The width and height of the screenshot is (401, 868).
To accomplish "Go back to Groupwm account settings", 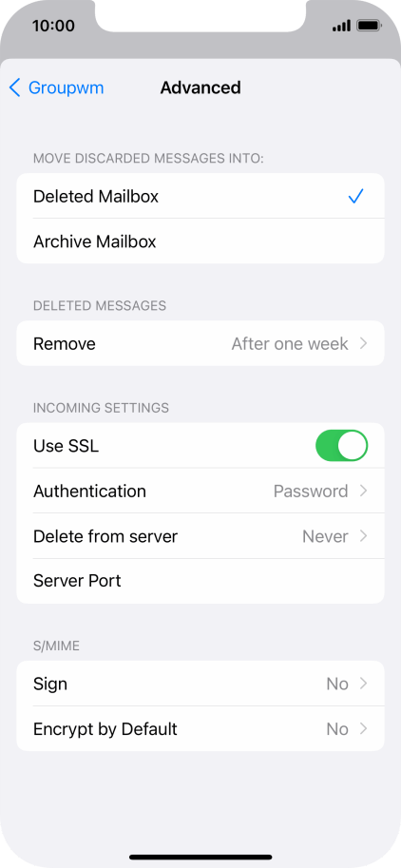I will click(x=56, y=87).
